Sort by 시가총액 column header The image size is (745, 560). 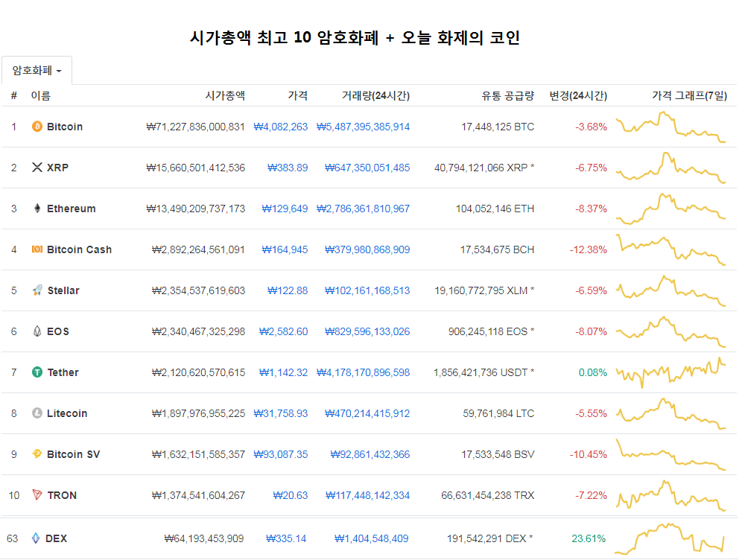click(x=225, y=95)
